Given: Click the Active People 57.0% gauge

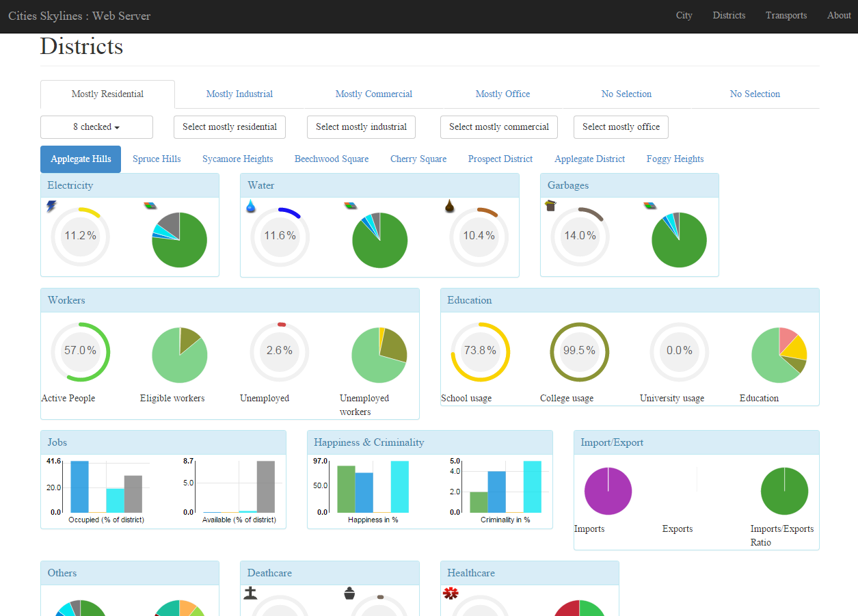Looking at the screenshot, I should (x=81, y=351).
